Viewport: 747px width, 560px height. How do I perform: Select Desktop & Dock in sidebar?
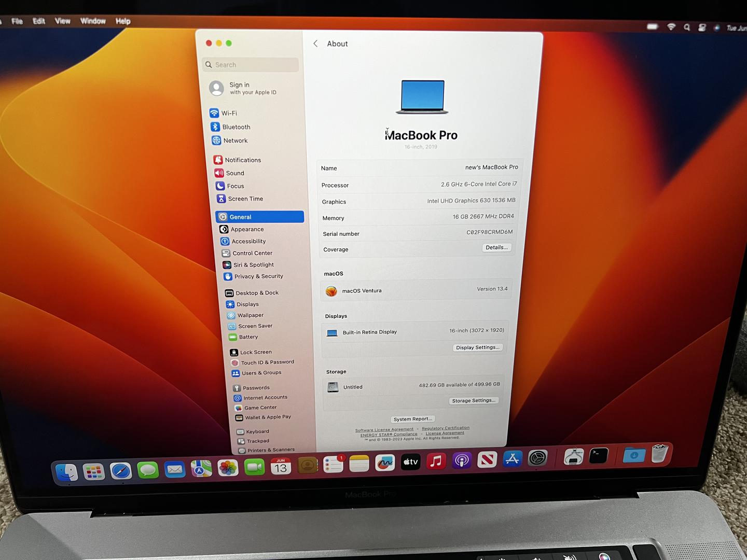point(252,293)
